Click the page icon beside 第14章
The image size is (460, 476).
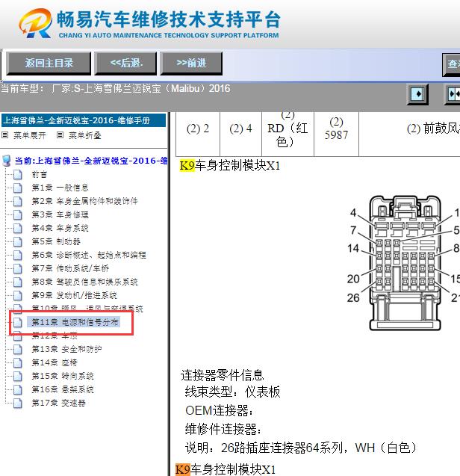tap(18, 362)
